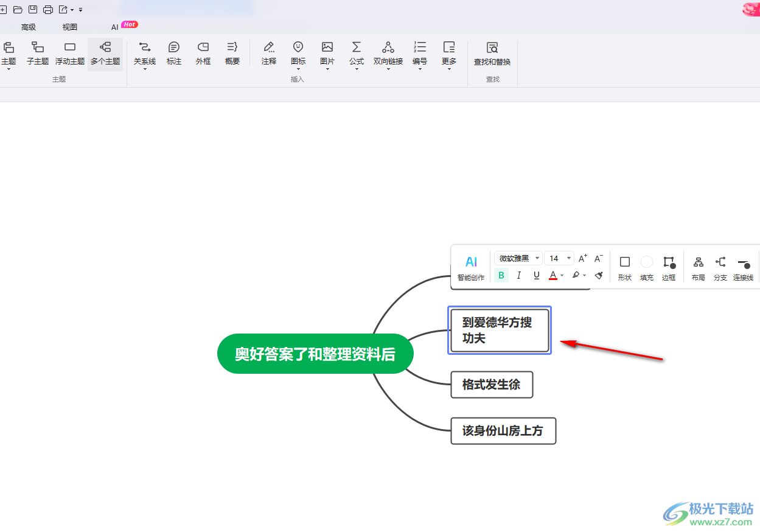Click the AI 智能创作 button
The image size is (760, 532).
point(471,268)
